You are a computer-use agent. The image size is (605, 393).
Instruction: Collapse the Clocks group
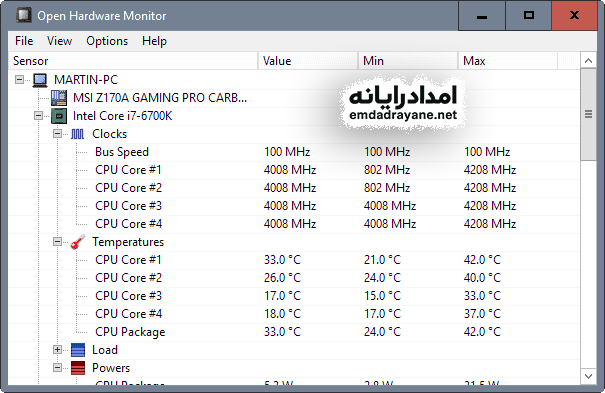57,134
